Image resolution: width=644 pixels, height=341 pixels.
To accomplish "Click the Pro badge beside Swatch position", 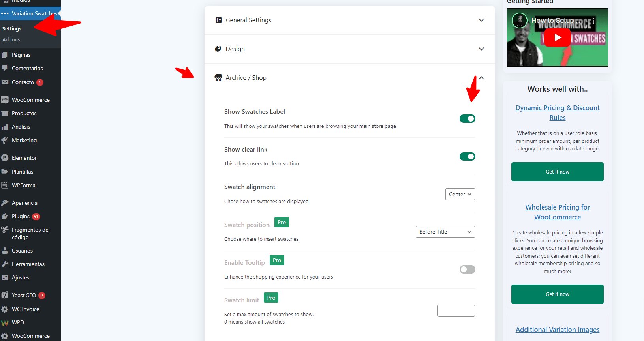I will tap(282, 222).
